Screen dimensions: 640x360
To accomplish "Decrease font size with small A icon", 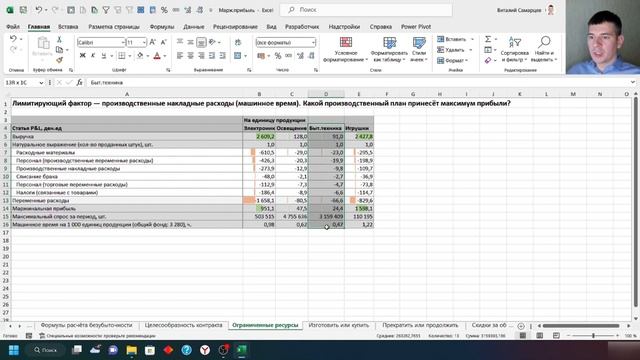I will (163, 42).
